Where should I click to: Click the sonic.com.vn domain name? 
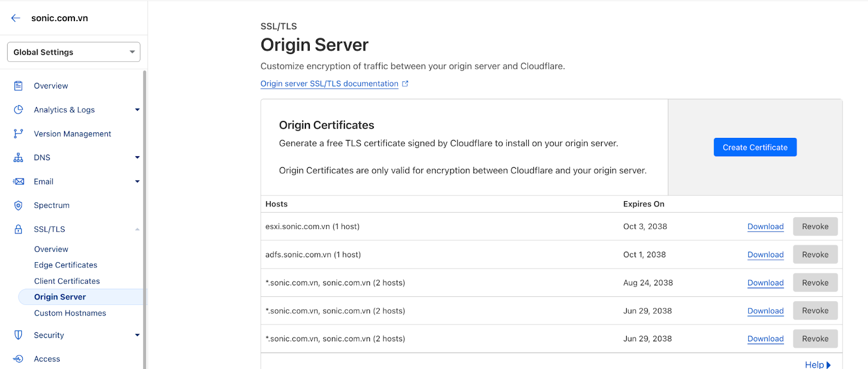pyautogui.click(x=60, y=18)
